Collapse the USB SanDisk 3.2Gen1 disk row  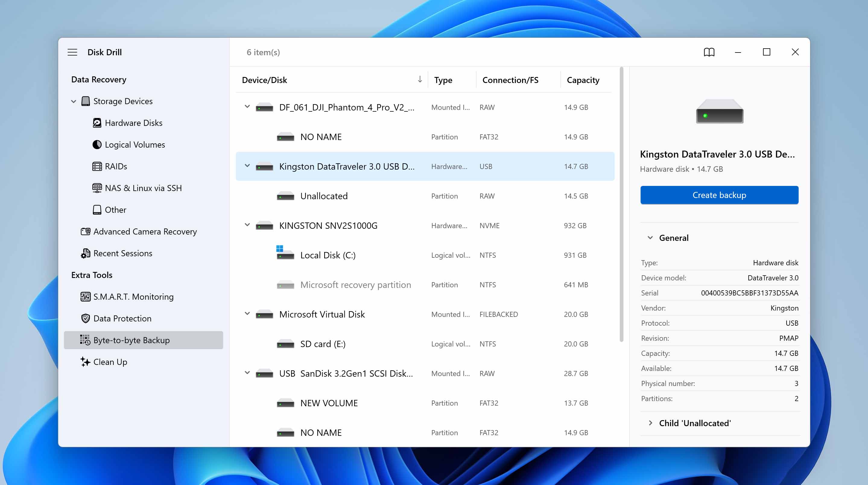(x=247, y=373)
